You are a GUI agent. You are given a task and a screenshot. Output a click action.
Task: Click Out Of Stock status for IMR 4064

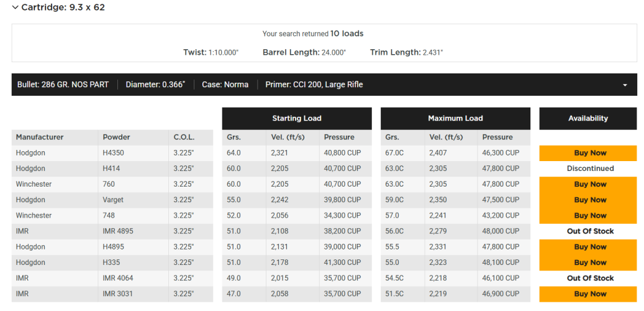click(x=590, y=278)
